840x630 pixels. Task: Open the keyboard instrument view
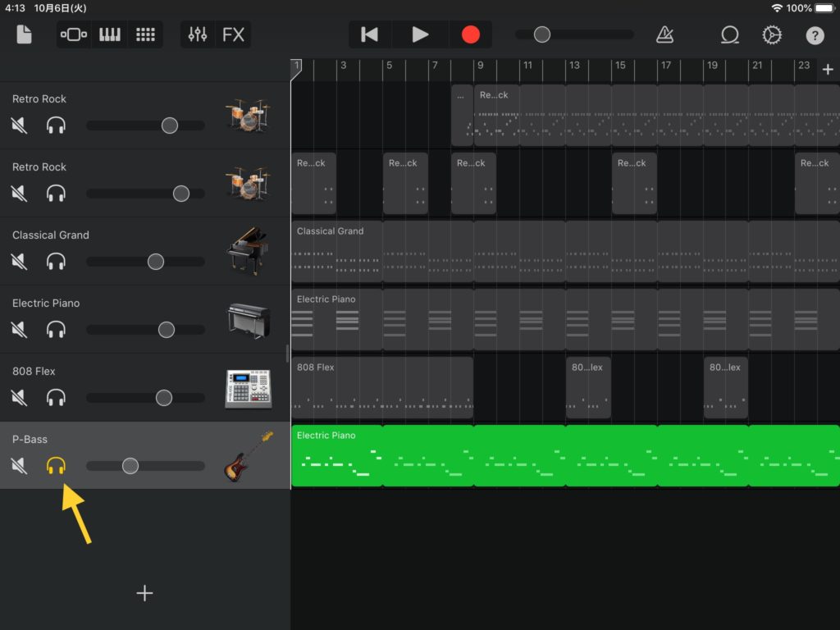(109, 34)
